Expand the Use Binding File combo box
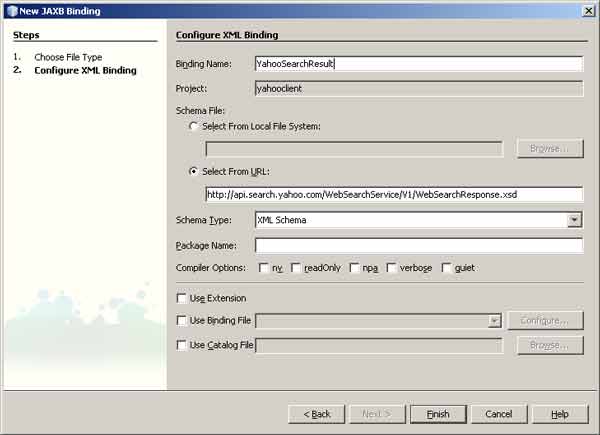Screen dimensions: 600x435 tap(495, 321)
